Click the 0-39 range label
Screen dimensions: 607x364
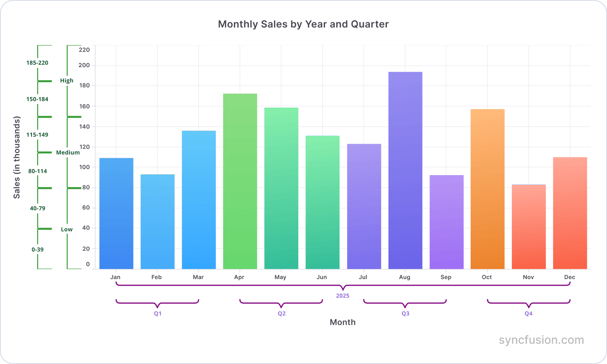coord(38,250)
